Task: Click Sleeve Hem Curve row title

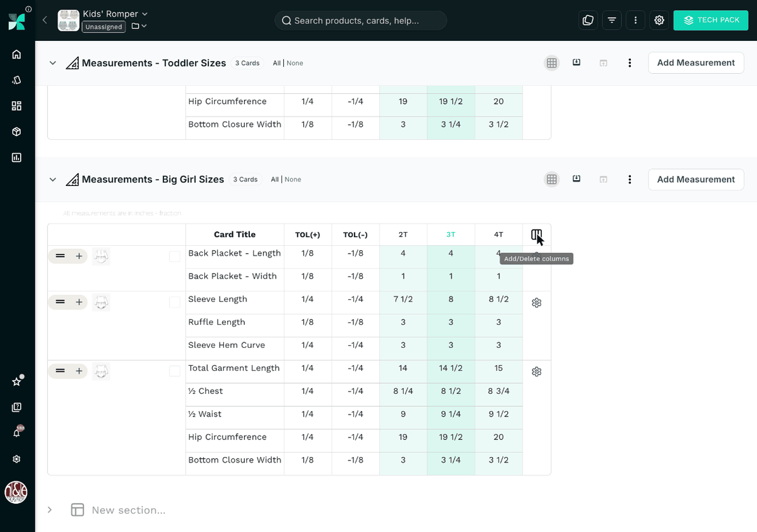Action: (x=226, y=345)
